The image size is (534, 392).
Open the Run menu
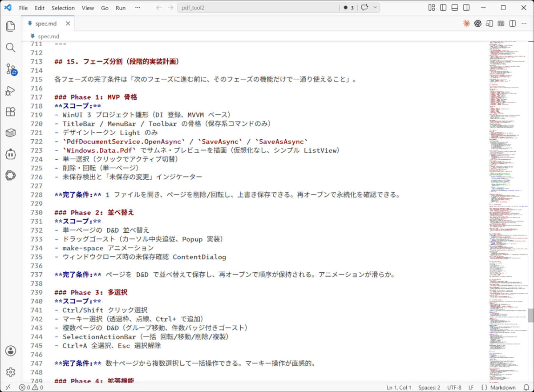[121, 8]
